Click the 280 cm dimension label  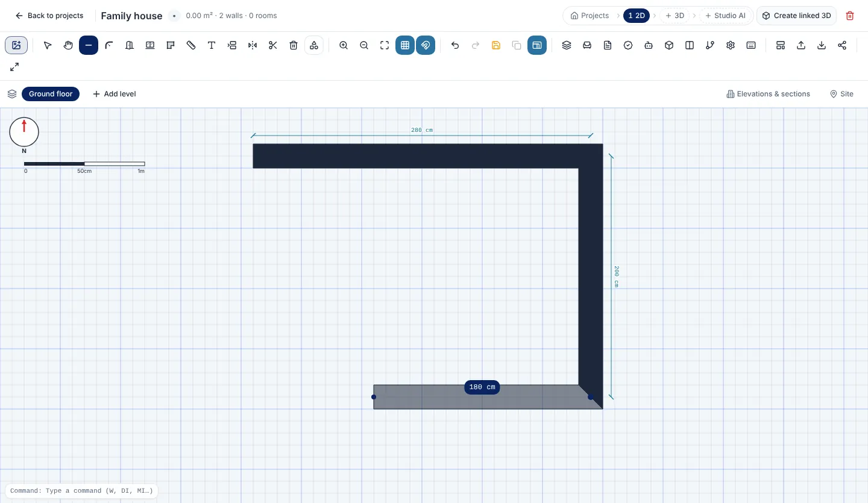422,130
